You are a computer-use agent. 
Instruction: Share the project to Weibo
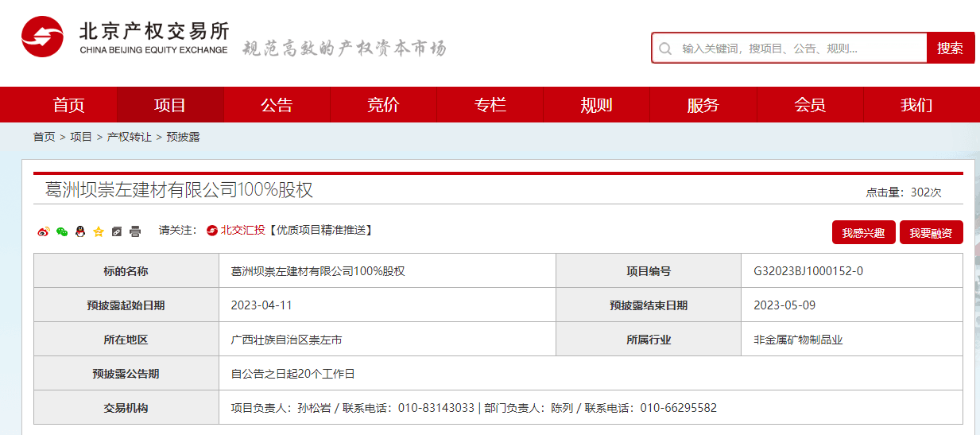[x=44, y=231]
